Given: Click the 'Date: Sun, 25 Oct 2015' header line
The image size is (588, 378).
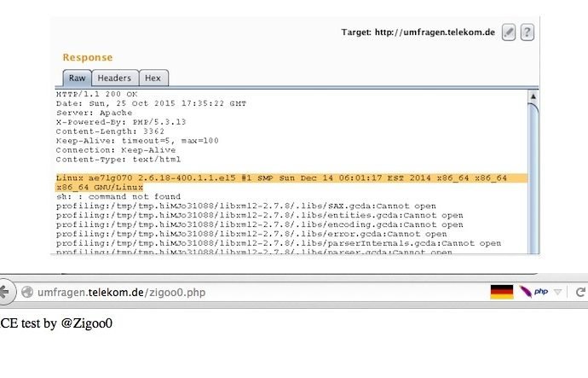Looking at the screenshot, I should click(151, 103).
